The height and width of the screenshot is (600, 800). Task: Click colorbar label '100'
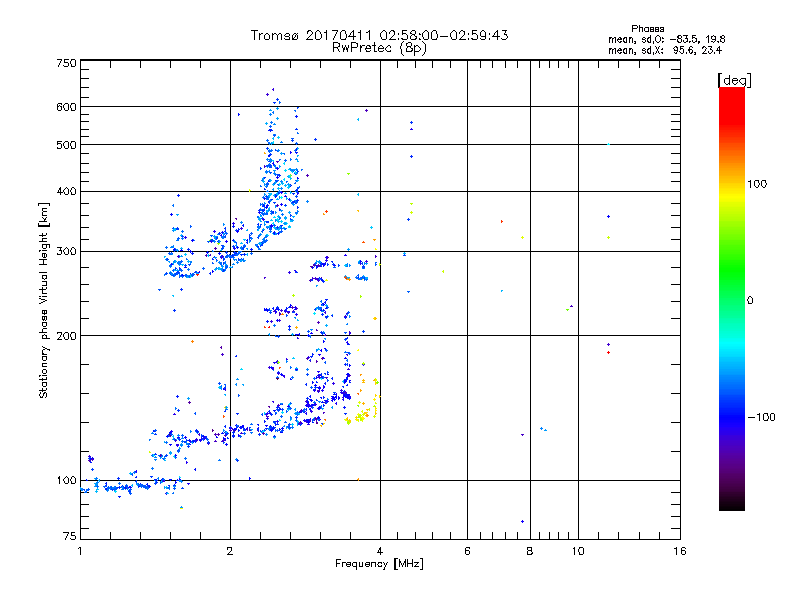click(757, 184)
